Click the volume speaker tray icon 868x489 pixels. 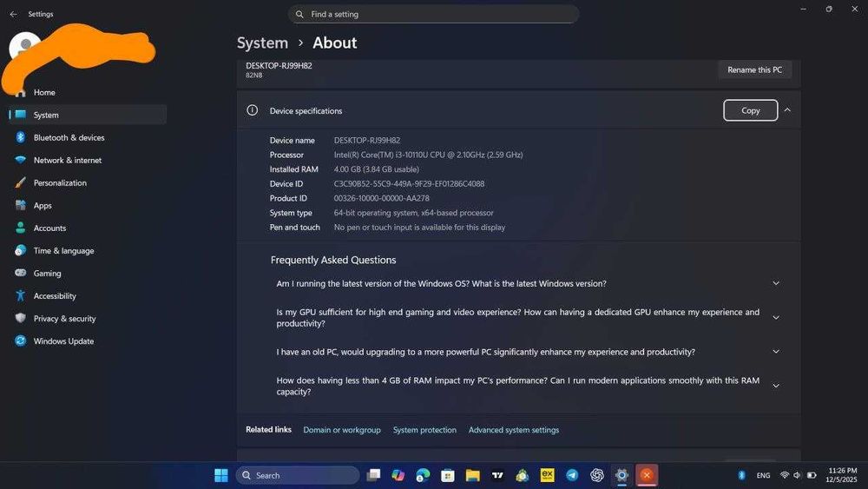(797, 475)
